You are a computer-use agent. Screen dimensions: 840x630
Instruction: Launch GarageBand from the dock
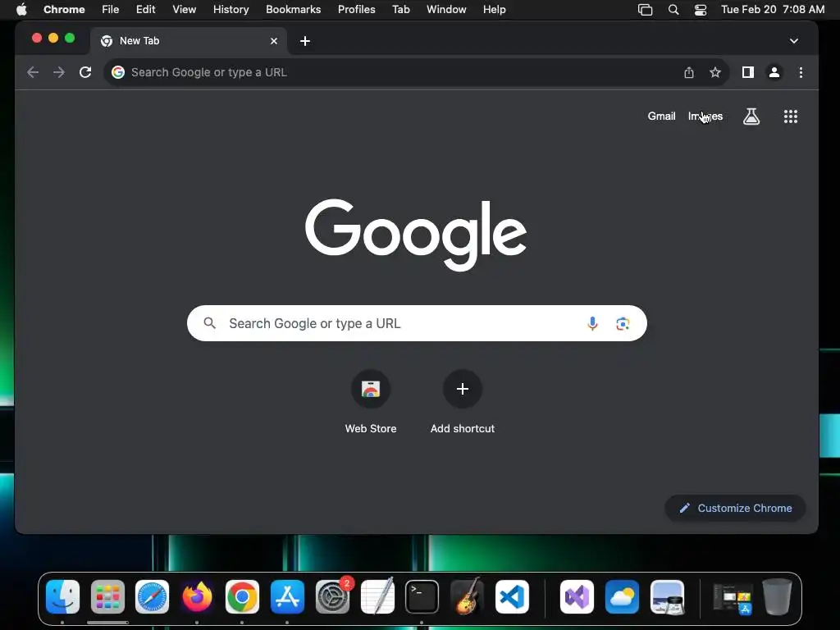[x=467, y=597]
